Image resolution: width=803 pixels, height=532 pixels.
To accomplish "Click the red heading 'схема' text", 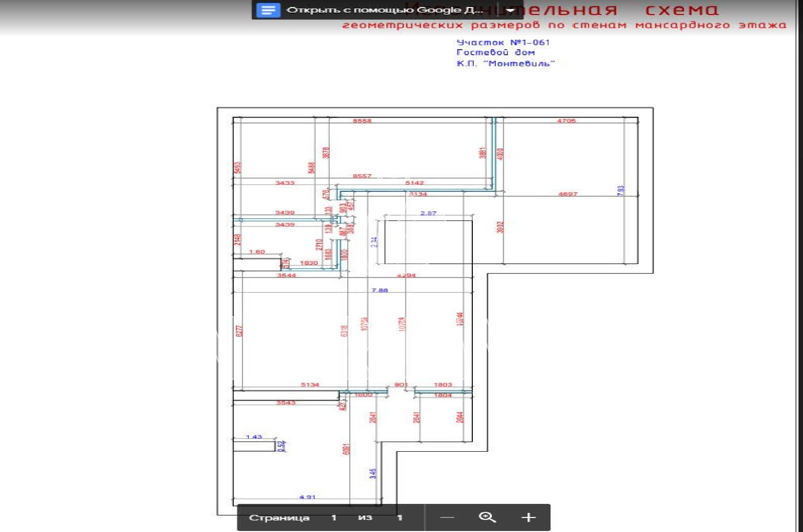I will [682, 10].
